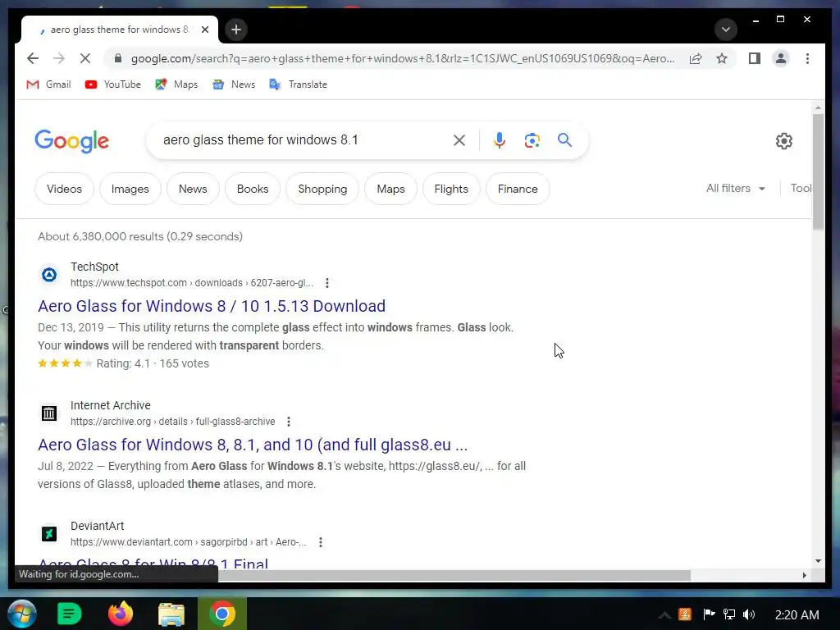Open the YouTube bookmark
The height and width of the screenshot is (630, 840).
113,84
